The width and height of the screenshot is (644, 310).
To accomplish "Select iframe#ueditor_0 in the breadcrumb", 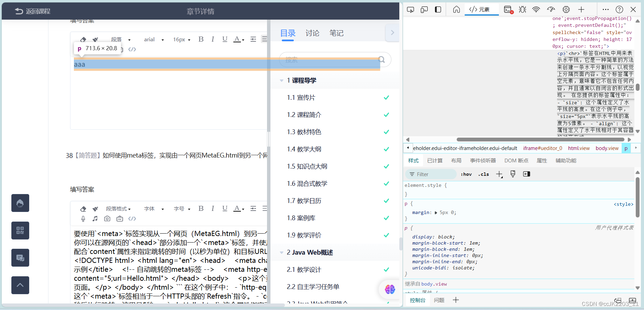I will (x=543, y=148).
